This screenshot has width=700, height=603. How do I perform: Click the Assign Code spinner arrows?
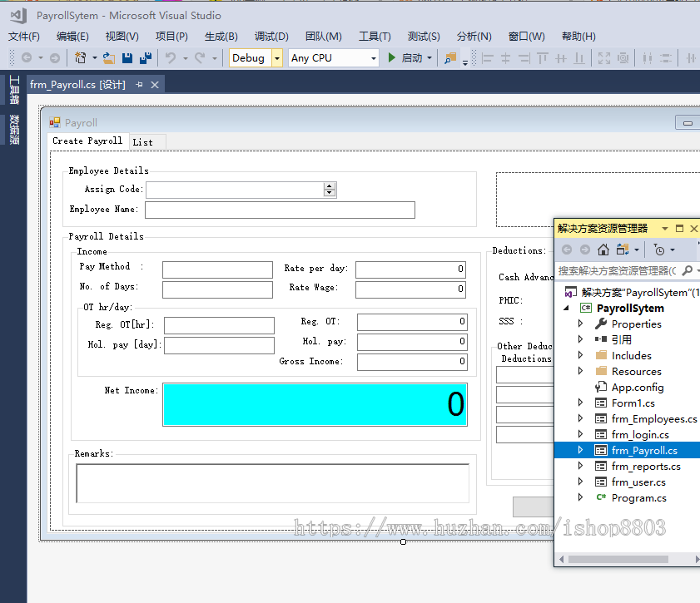tap(330, 190)
